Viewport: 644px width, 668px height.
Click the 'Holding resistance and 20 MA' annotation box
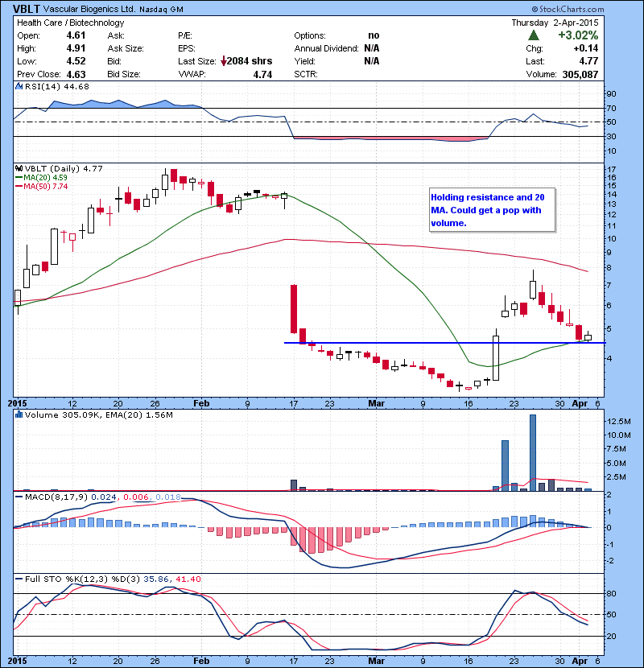tap(493, 210)
